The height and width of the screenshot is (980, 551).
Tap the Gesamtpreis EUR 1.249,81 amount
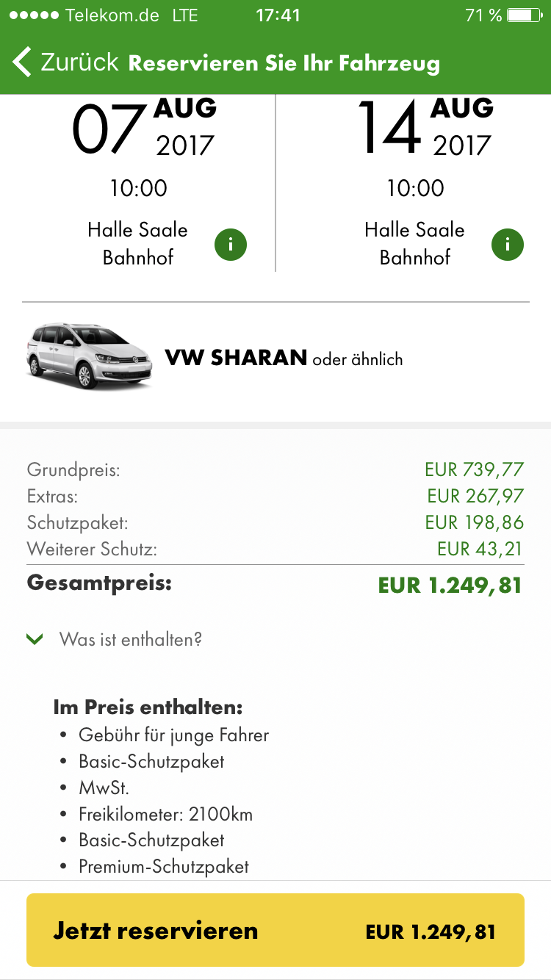click(x=450, y=586)
